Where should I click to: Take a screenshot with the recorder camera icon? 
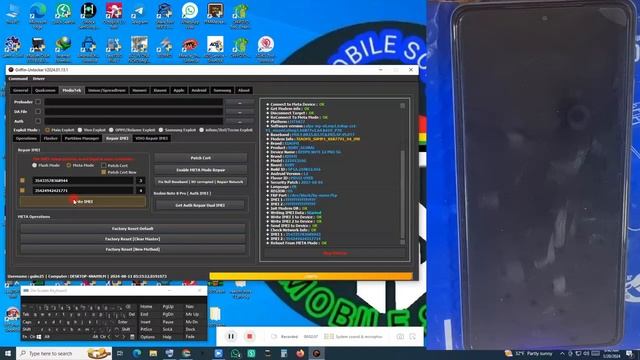click(400, 336)
